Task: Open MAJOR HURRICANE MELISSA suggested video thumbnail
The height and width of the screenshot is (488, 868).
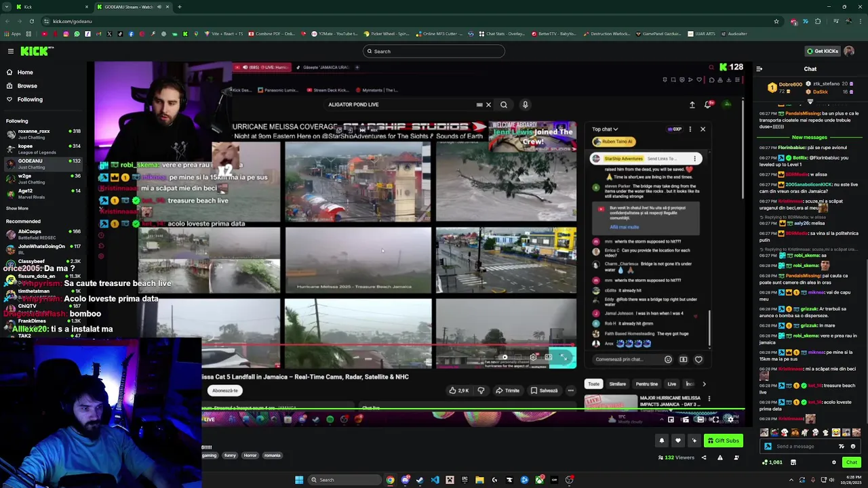Action: (x=611, y=402)
